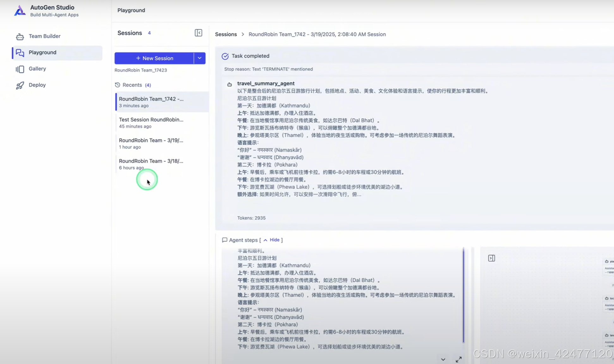Screen dimensions: 614x364
Task: Click the Sessions breadcrumb link
Action: (x=226, y=34)
